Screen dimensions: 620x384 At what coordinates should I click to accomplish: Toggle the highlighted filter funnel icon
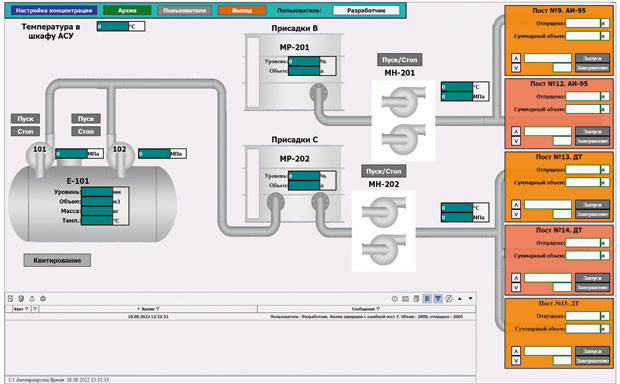pyautogui.click(x=438, y=299)
